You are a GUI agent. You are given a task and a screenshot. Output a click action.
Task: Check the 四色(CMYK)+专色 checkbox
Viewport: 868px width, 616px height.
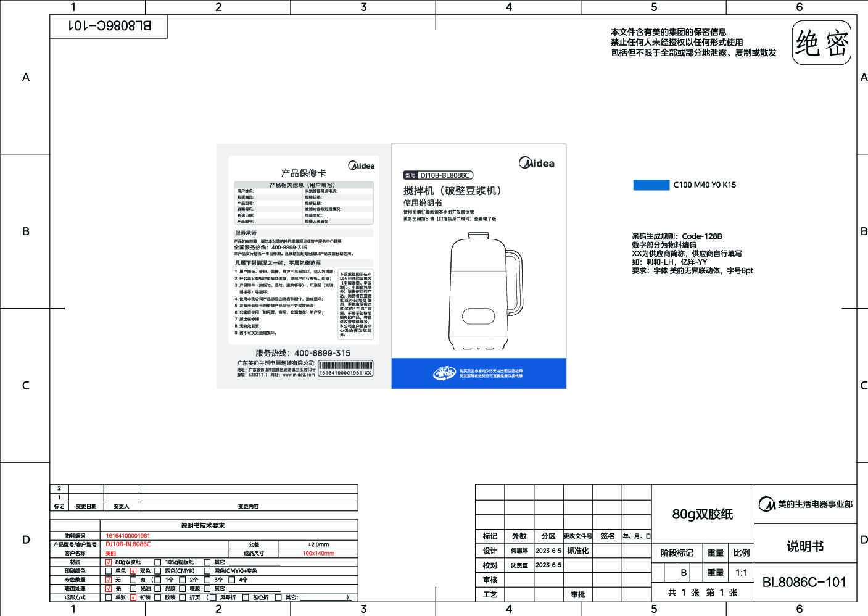(207, 571)
